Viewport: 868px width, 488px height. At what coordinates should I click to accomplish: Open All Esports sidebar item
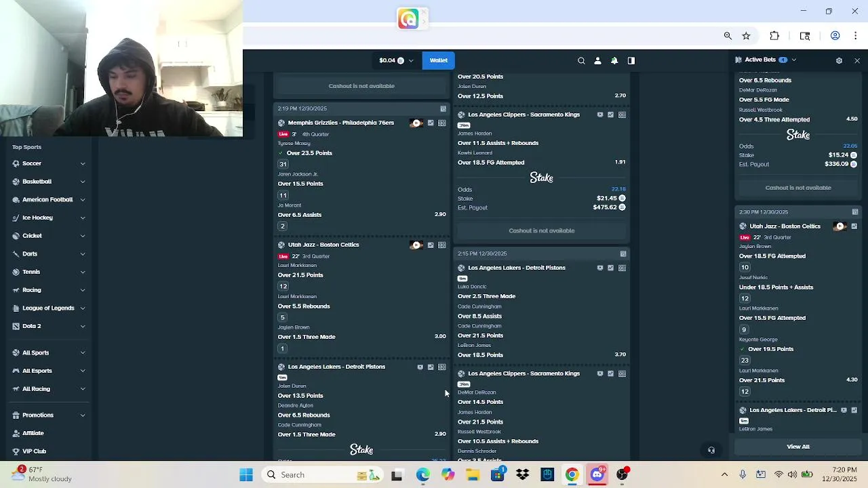(x=49, y=371)
